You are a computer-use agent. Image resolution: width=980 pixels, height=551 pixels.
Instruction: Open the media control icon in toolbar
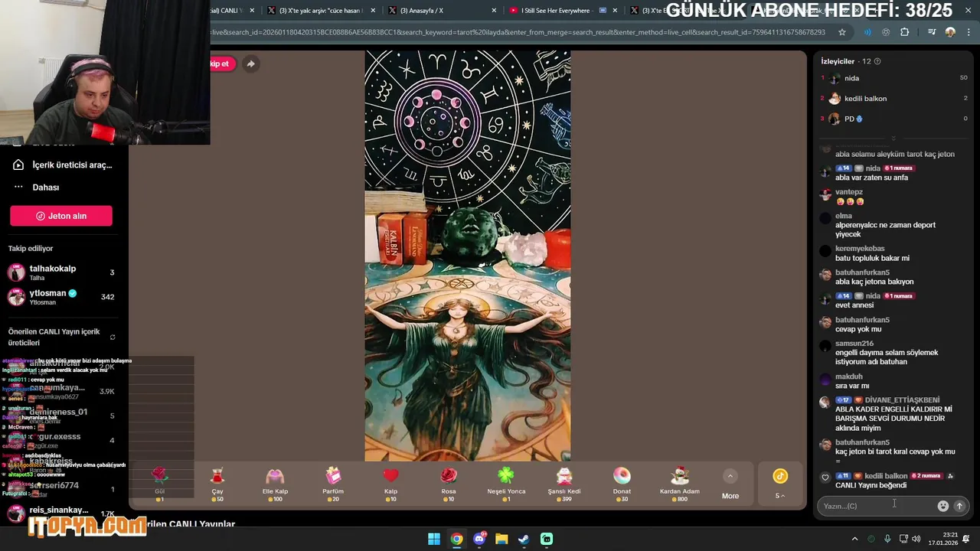932,32
